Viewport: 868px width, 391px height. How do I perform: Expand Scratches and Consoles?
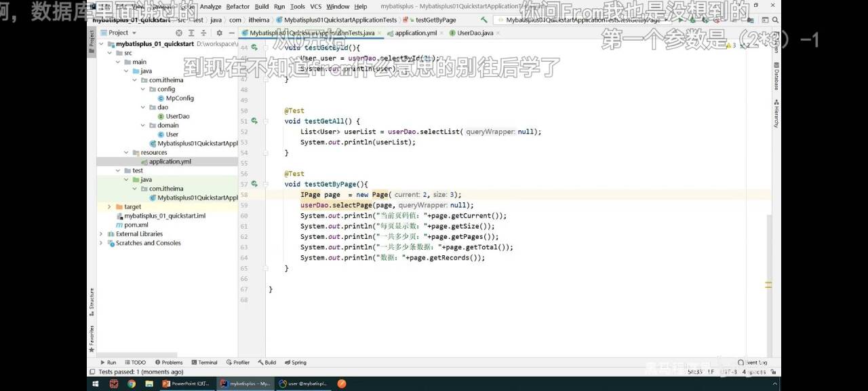click(102, 243)
